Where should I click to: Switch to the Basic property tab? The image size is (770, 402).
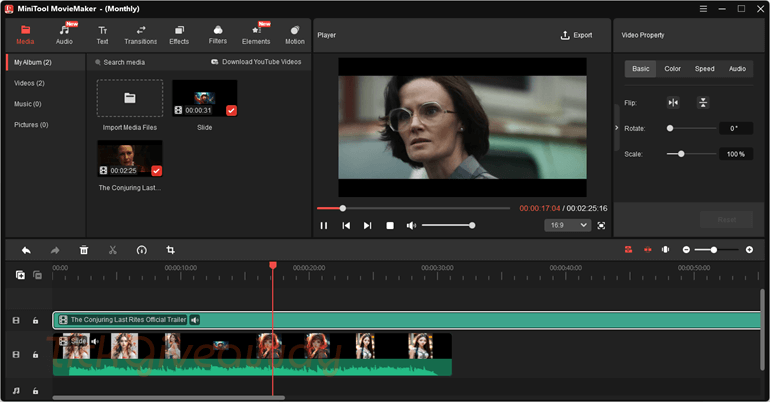(640, 69)
